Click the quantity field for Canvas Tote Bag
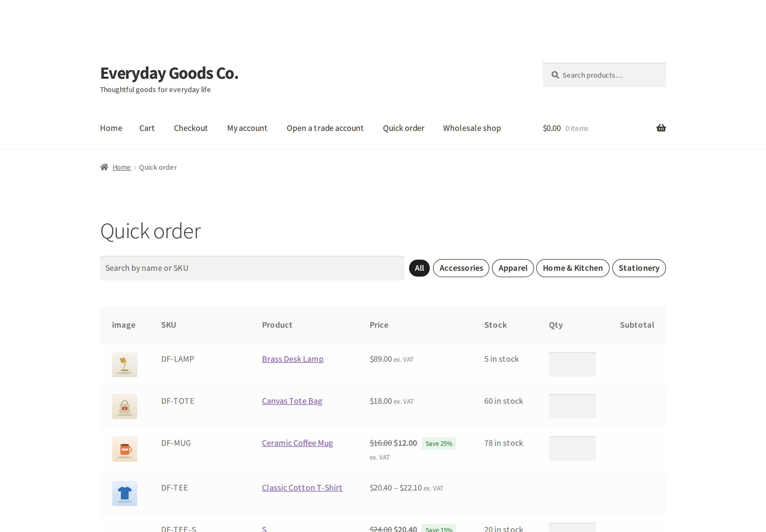The image size is (766, 532). pyautogui.click(x=572, y=406)
